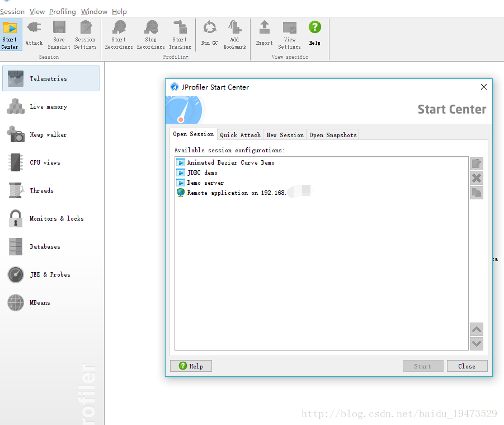Open the CPU views section
Screen dimensions: 504x425
tap(51, 162)
